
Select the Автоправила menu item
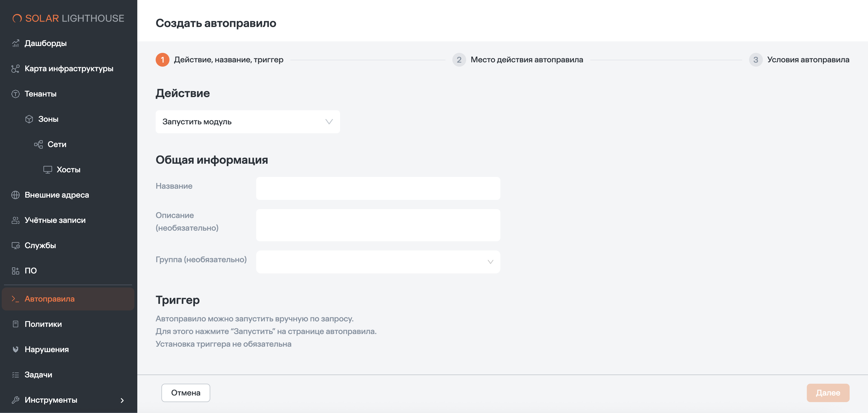[x=68, y=299]
